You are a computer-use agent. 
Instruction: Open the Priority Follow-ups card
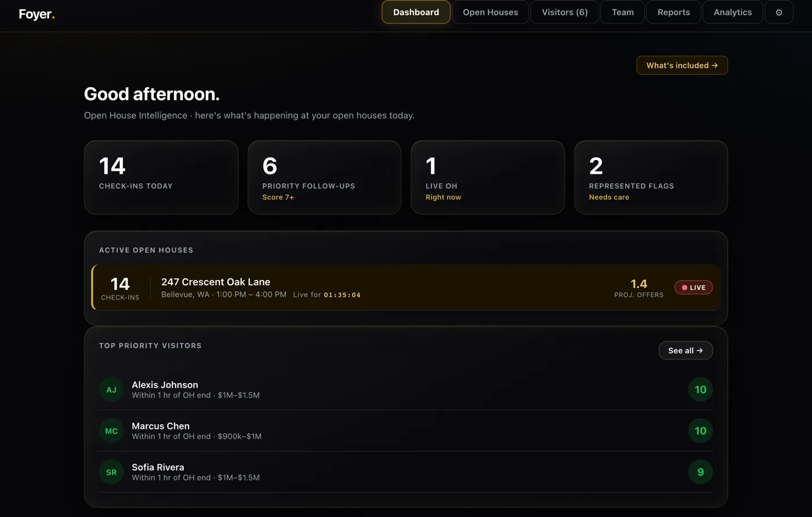pos(324,177)
